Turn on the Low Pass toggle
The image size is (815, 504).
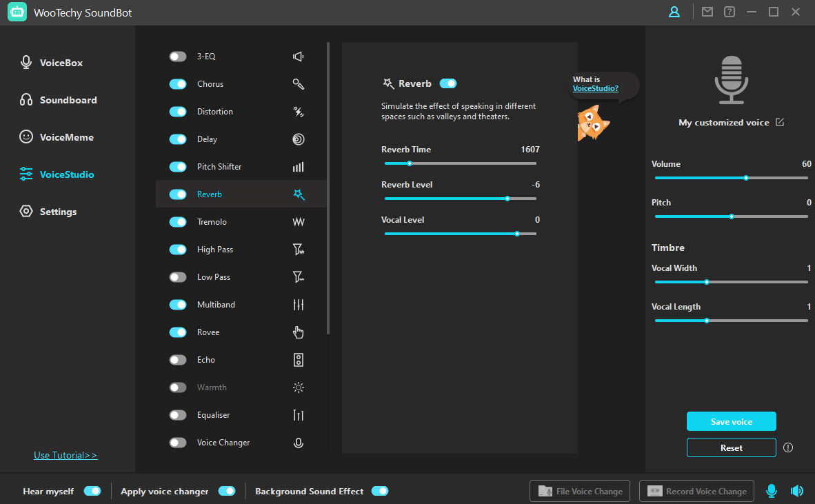click(x=178, y=277)
